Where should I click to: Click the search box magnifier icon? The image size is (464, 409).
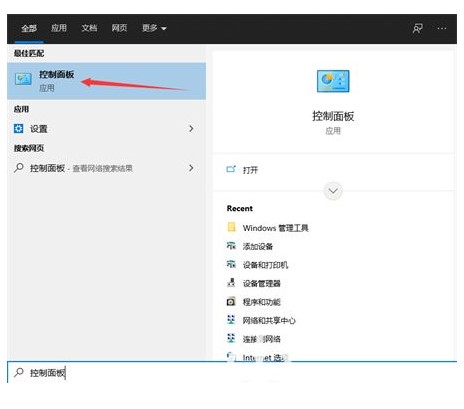pos(19,372)
